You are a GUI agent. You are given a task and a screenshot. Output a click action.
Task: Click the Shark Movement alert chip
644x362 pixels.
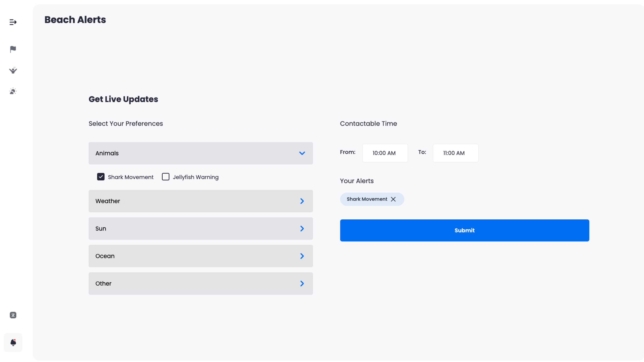[x=366, y=199]
